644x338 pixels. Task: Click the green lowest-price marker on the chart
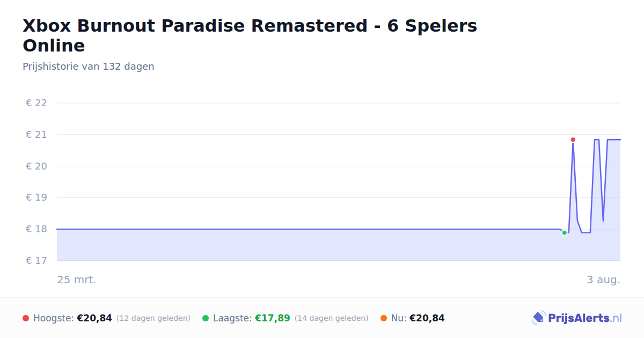point(565,233)
